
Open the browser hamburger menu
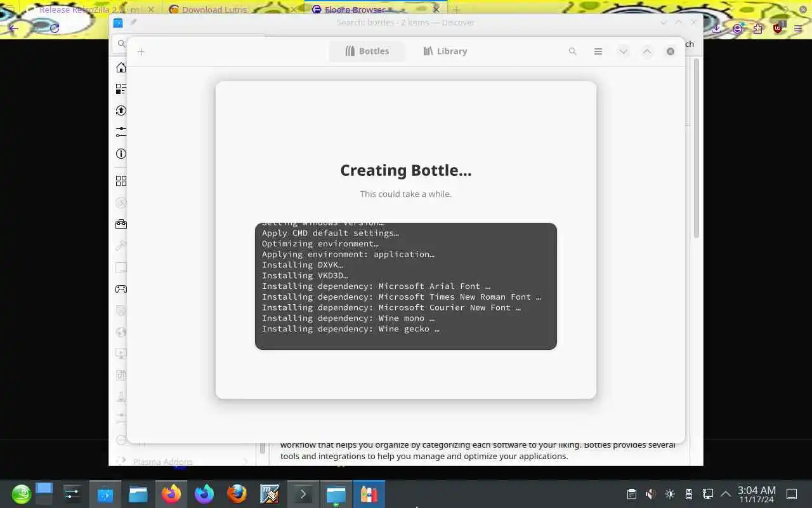pyautogui.click(x=798, y=29)
